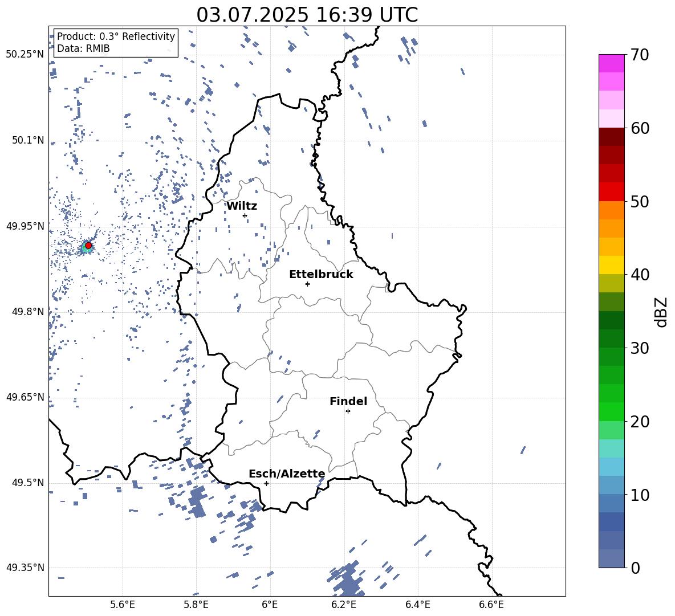Click the 49.65°N latitude label

pyautogui.click(x=25, y=397)
